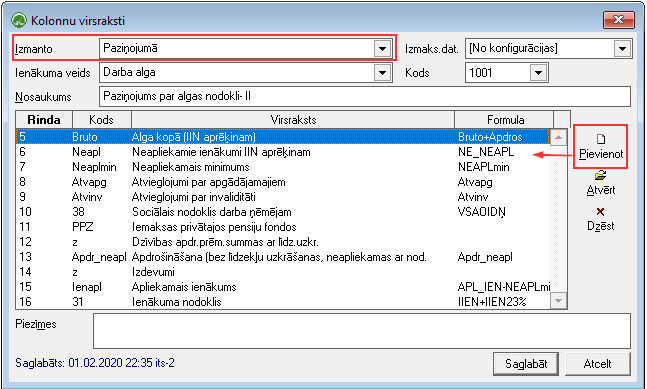The height and width of the screenshot is (389, 647).
Task: Select the Neapliekamais minimums row
Action: [x=283, y=167]
